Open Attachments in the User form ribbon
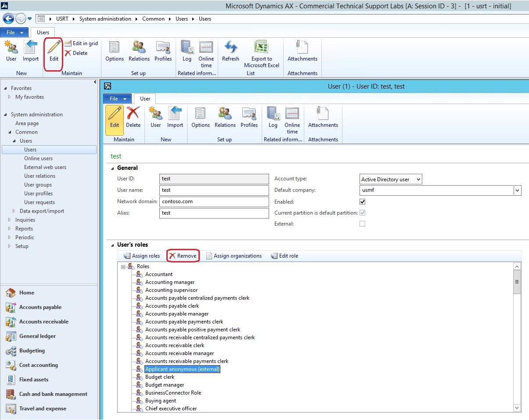Image resolution: width=529 pixels, height=420 pixels. pyautogui.click(x=323, y=114)
